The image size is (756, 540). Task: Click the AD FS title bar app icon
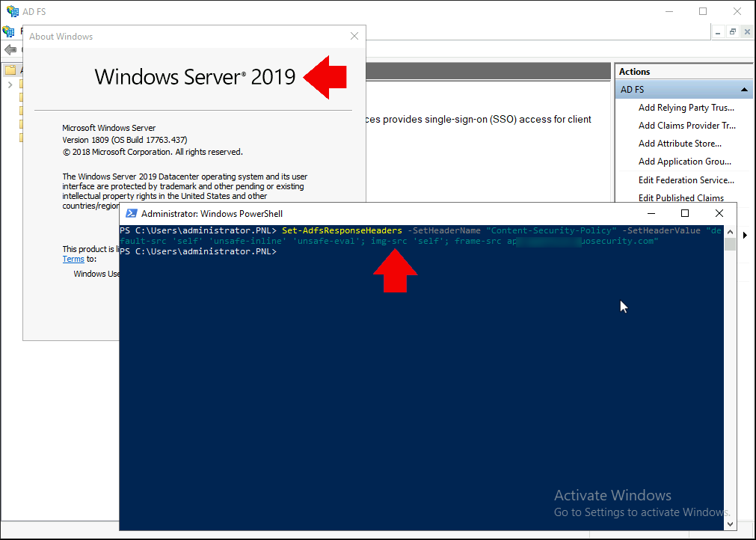13,11
